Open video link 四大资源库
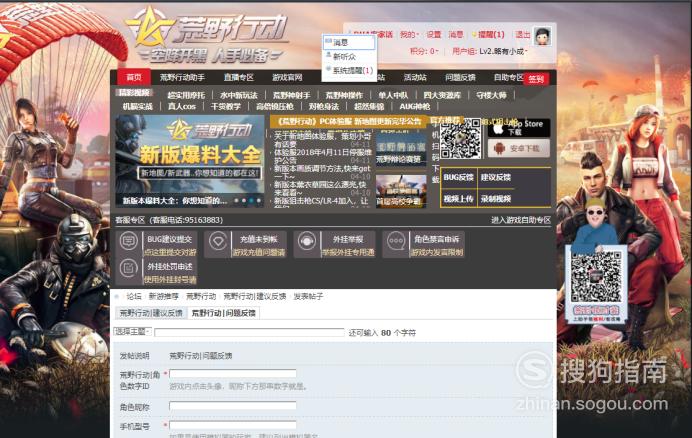Image resolution: width=692 pixels, height=438 pixels. pos(442,95)
